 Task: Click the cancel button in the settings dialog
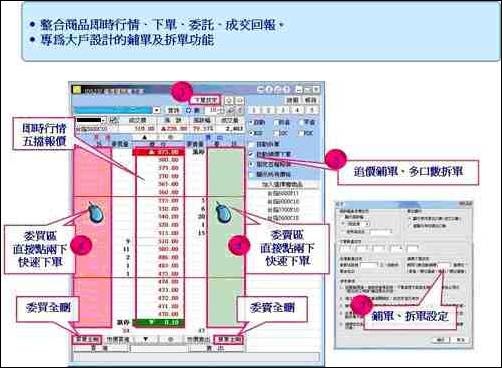coord(460,340)
